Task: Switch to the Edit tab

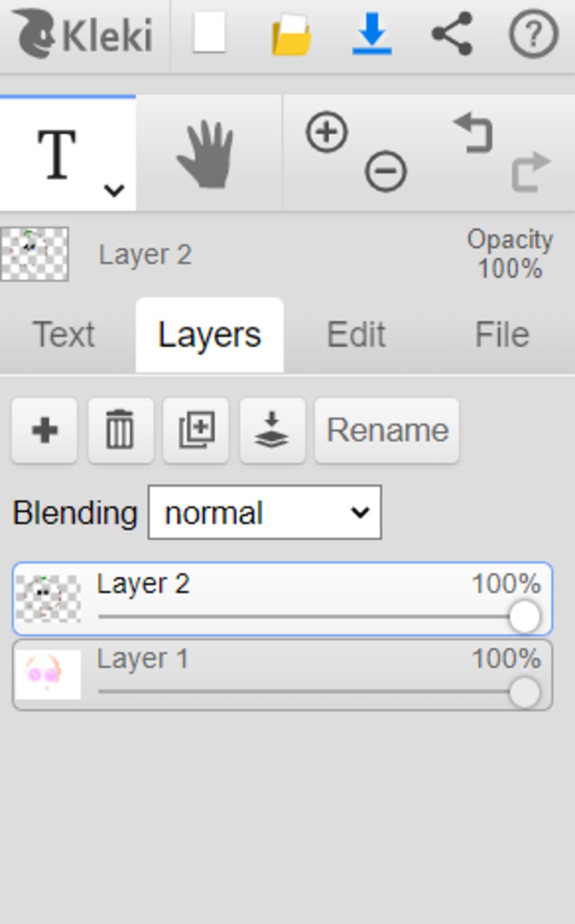Action: [356, 335]
